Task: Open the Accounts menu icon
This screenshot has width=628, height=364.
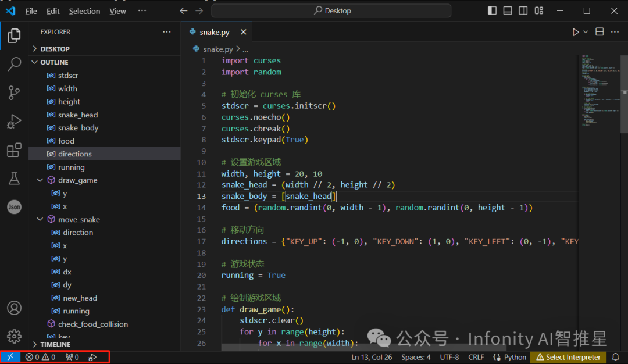Action: [x=14, y=308]
